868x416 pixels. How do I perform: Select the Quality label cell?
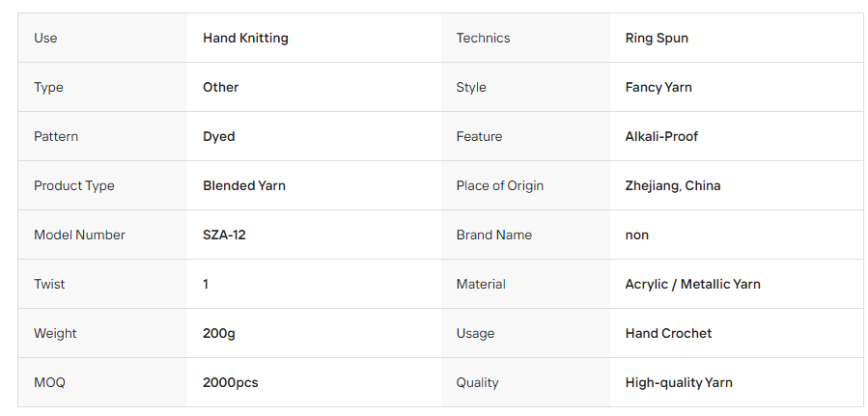525,383
